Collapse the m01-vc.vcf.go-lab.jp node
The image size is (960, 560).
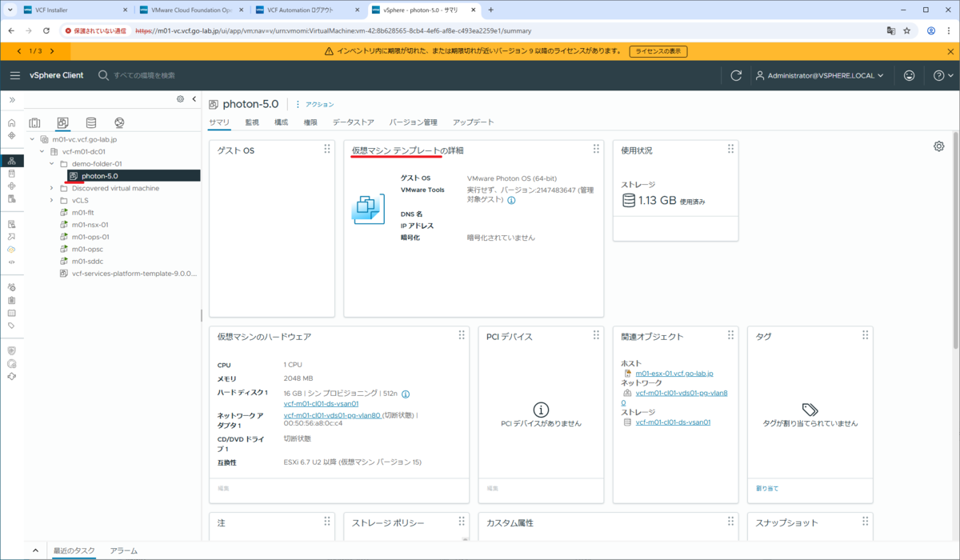[x=33, y=139]
